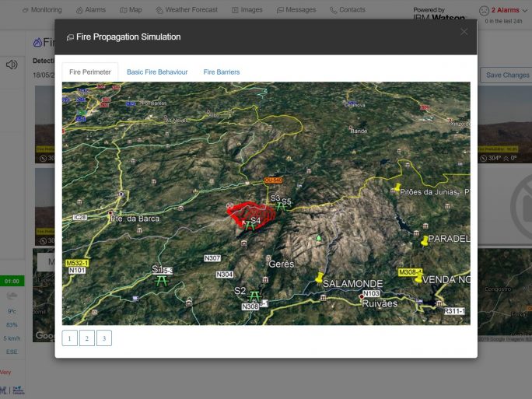This screenshot has height=399, width=532.
Task: Click the N101 road label
Action: (x=77, y=271)
